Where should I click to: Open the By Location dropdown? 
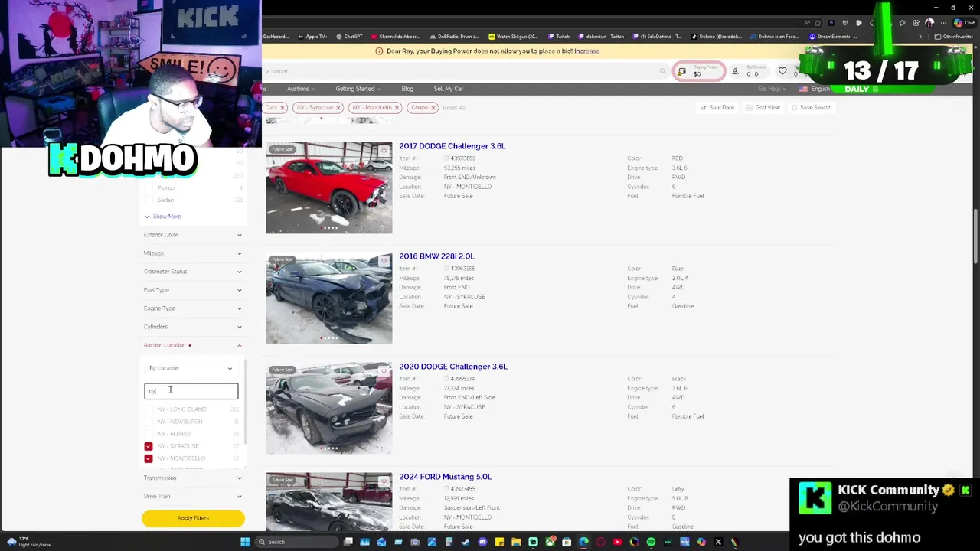pyautogui.click(x=191, y=368)
